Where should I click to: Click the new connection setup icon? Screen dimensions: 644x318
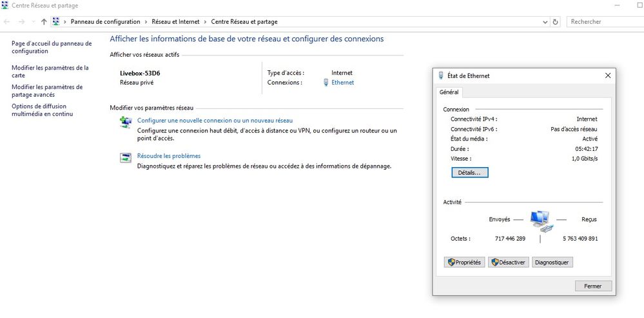126,123
